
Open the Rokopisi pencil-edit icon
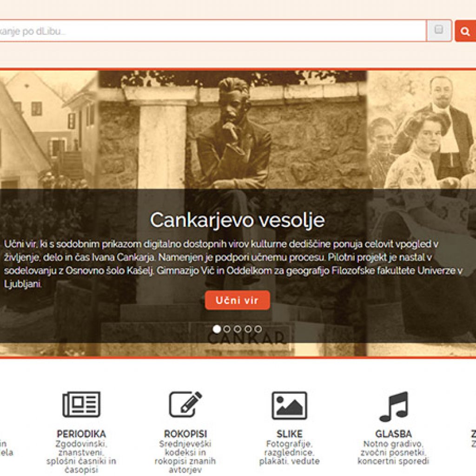185,404
